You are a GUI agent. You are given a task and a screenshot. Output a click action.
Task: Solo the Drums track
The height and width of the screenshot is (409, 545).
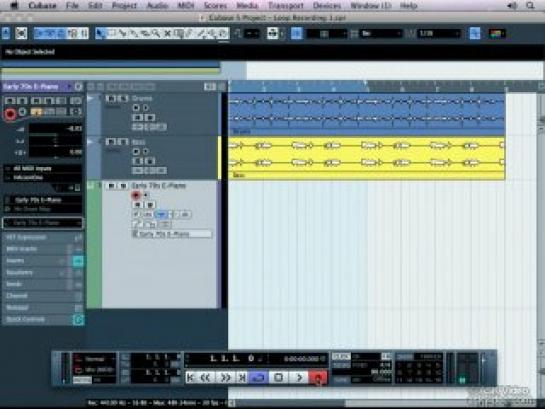tap(123, 98)
